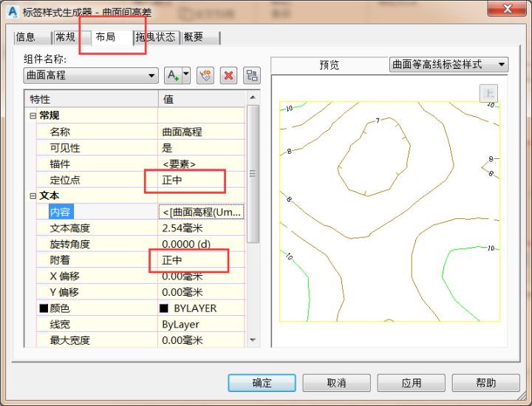Click the 名称 value 曲面高程
Viewport: 532px width, 406px height.
tap(201, 132)
